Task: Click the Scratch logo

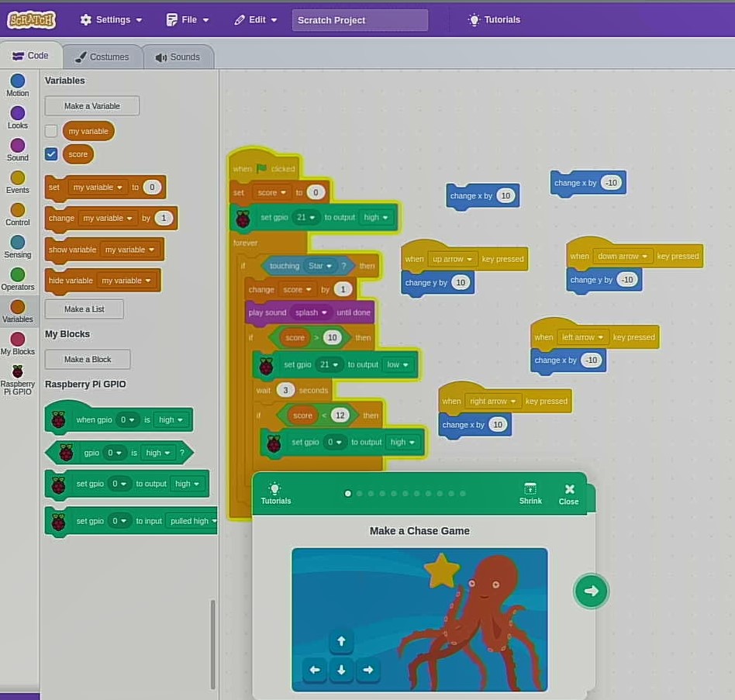Action: pos(31,19)
